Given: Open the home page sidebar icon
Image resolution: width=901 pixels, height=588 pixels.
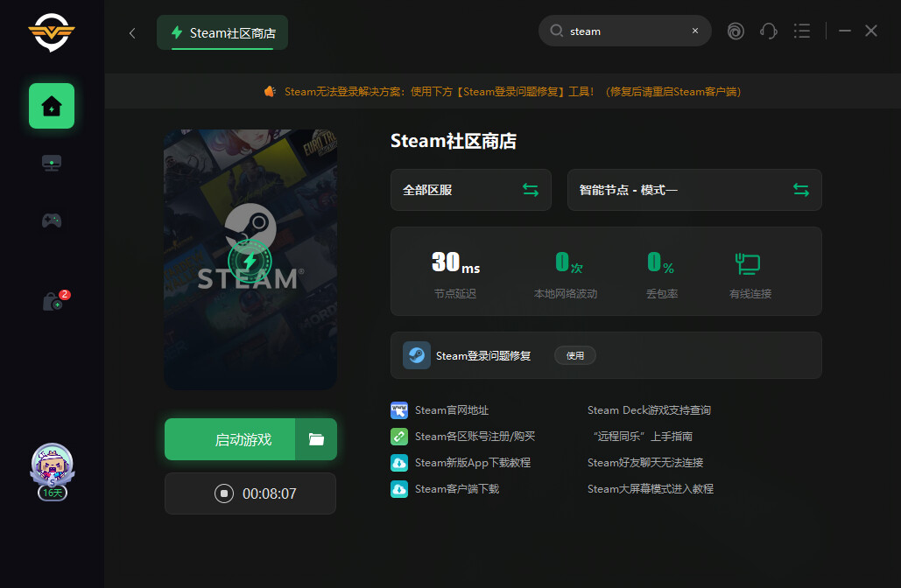Looking at the screenshot, I should coord(52,106).
